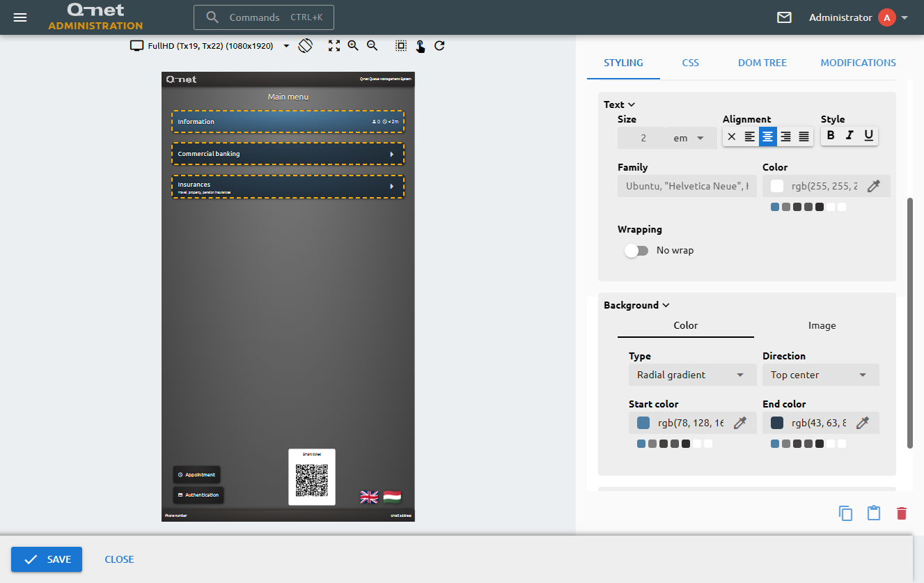The width and height of the screenshot is (924, 583).
Task: Switch to the MODIFICATIONS tab
Action: click(x=858, y=63)
